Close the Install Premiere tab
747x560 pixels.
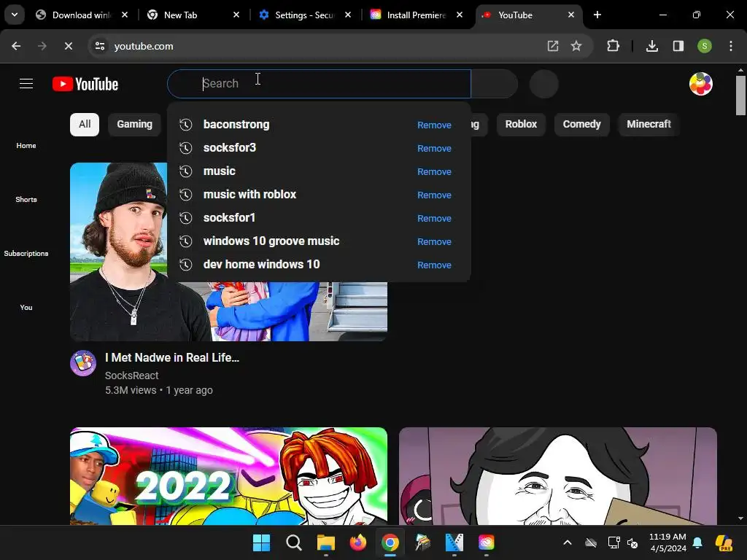460,15
